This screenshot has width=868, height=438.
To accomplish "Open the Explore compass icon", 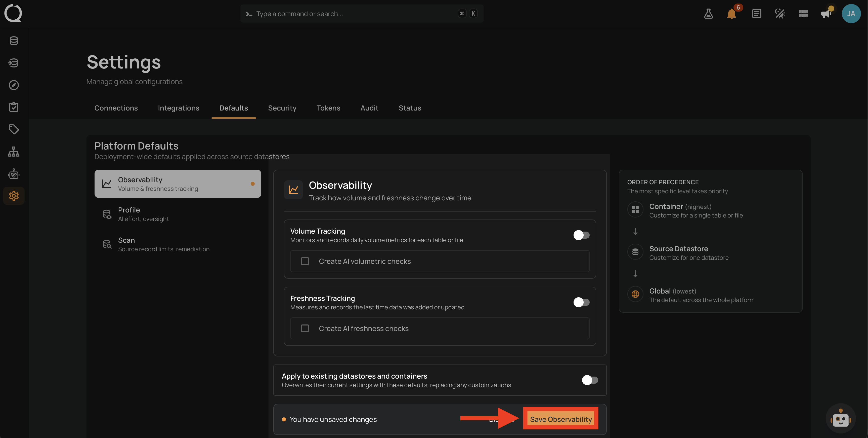I will tap(14, 85).
